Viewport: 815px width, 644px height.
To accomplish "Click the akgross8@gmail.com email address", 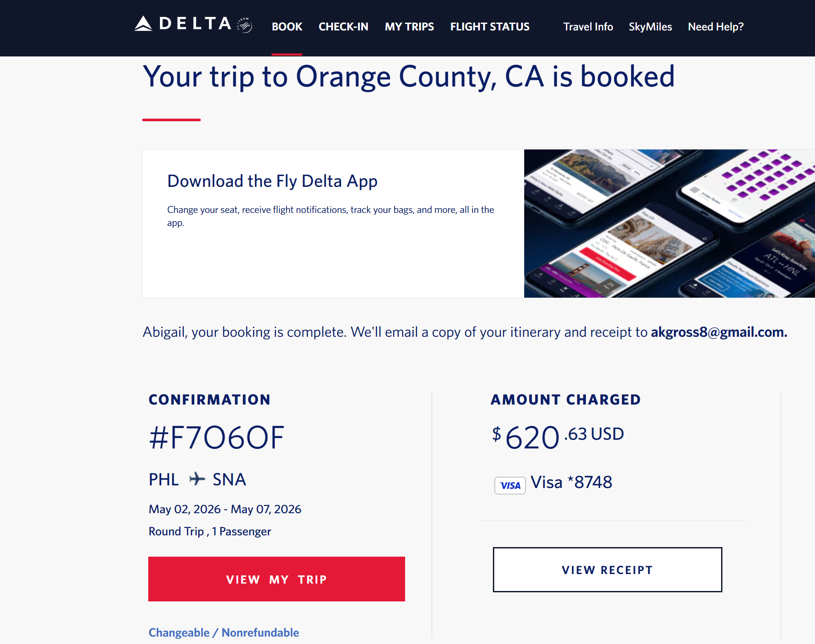I will click(x=719, y=332).
